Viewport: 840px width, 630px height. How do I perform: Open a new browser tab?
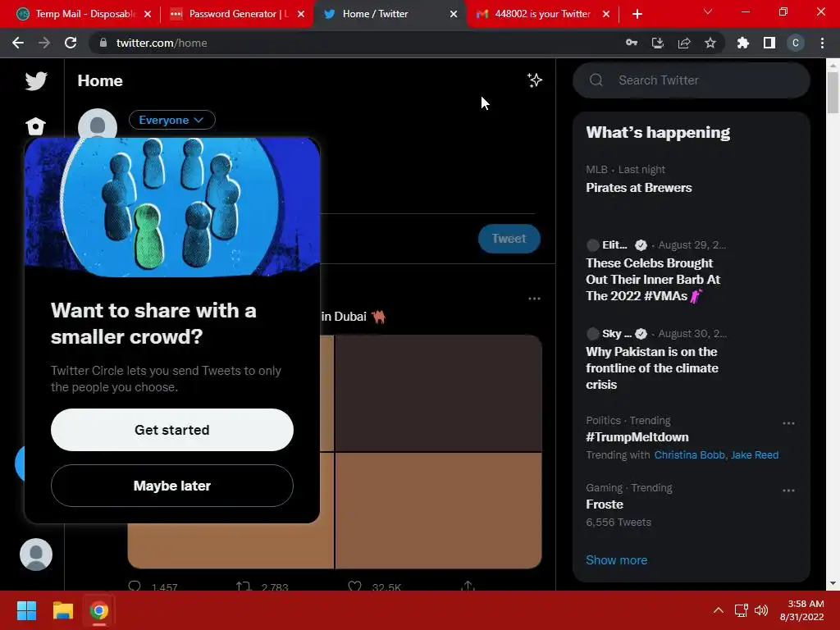tap(637, 14)
